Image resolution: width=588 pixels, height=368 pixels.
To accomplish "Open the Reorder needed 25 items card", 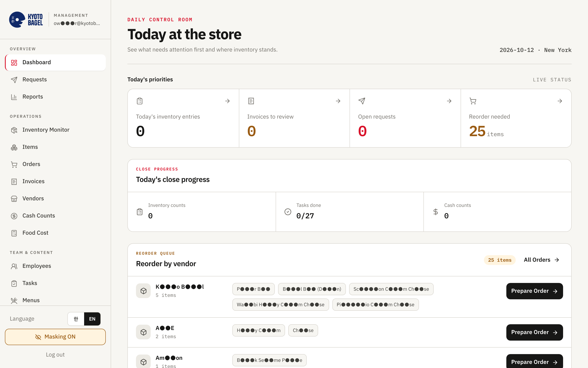I will pyautogui.click(x=516, y=118).
